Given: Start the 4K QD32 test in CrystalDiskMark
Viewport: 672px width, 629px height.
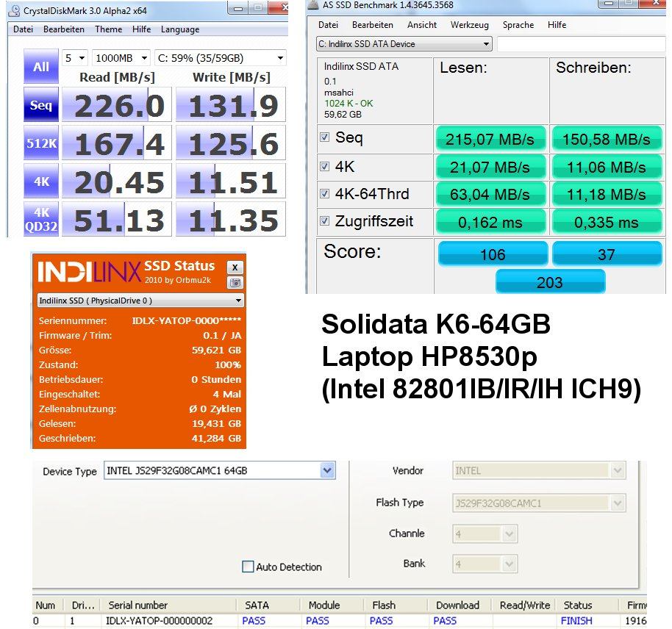Looking at the screenshot, I should pos(41,219).
